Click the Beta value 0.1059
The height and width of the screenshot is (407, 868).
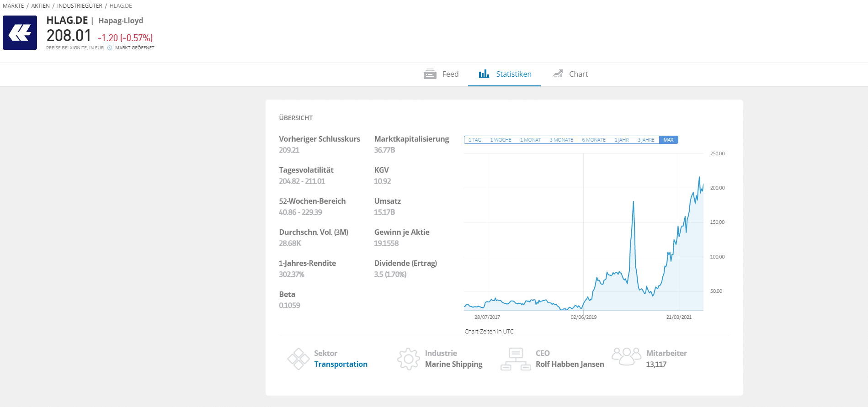289,305
